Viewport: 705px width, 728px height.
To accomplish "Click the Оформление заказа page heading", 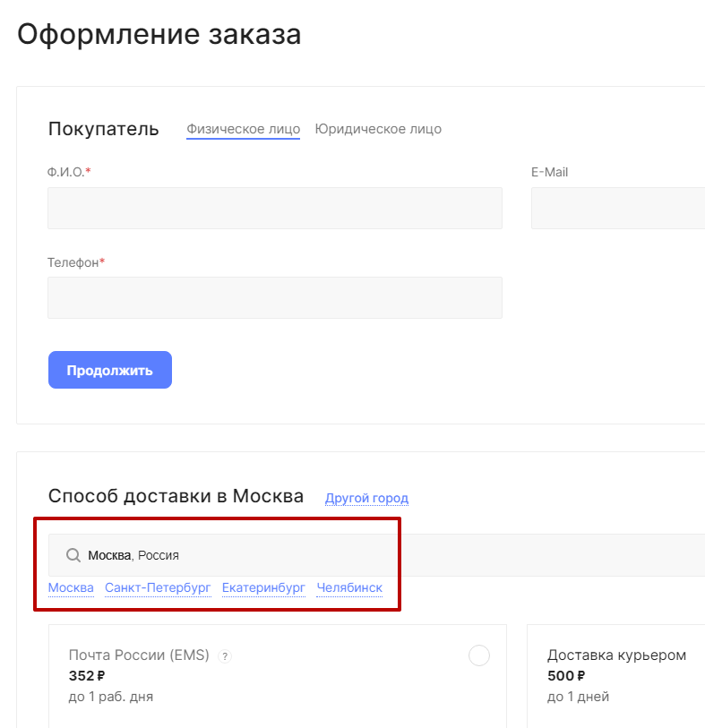I will [x=159, y=34].
